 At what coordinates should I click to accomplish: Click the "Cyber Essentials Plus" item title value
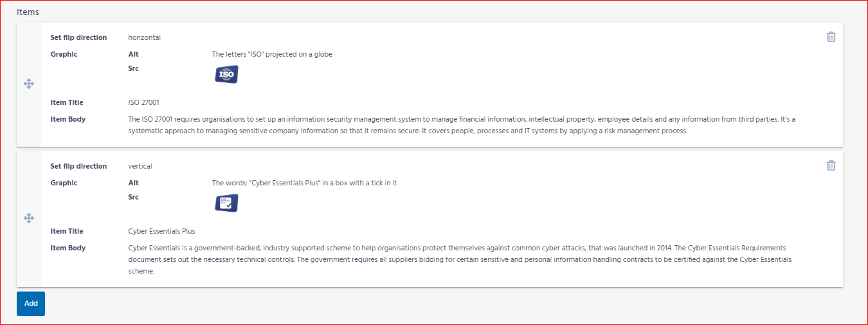click(161, 231)
